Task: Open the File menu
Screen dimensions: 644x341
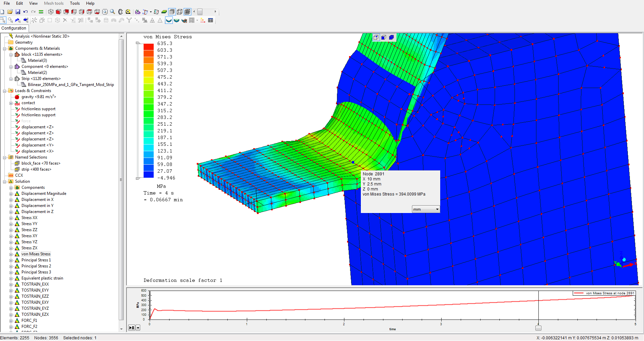Action: (7, 3)
